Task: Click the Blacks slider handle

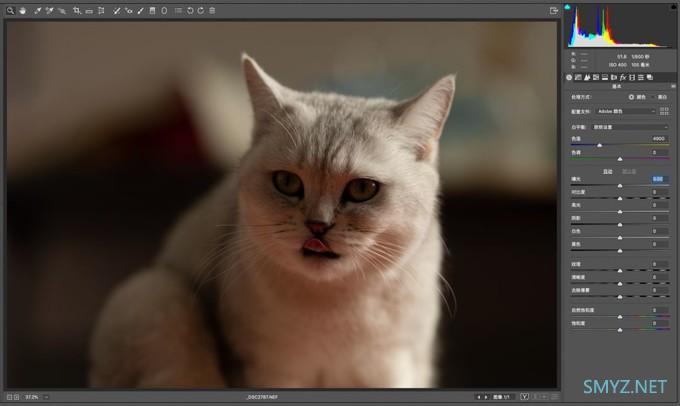Action: (x=620, y=251)
